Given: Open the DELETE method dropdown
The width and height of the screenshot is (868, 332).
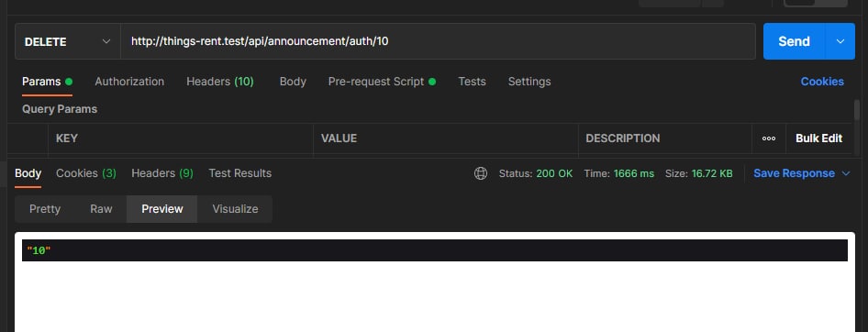Looking at the screenshot, I should coord(68,41).
